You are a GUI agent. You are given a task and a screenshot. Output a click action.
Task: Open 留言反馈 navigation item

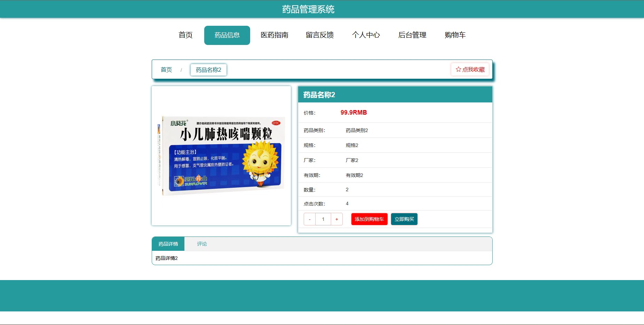click(x=320, y=35)
